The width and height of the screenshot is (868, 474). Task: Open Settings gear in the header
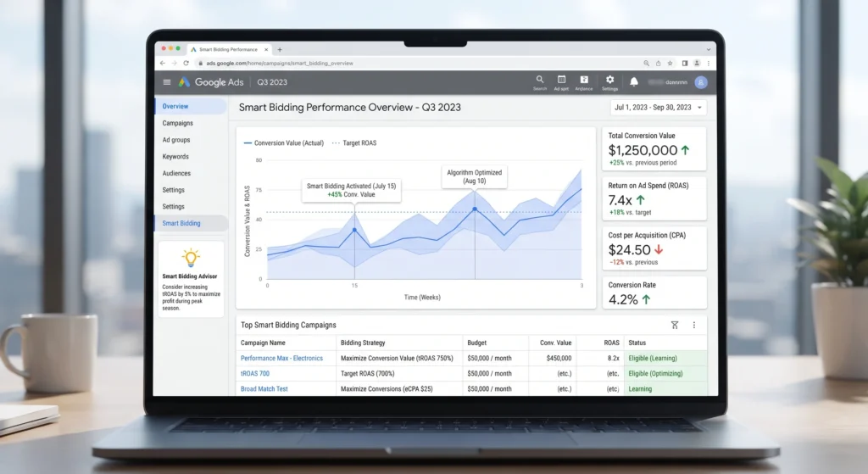[609, 82]
